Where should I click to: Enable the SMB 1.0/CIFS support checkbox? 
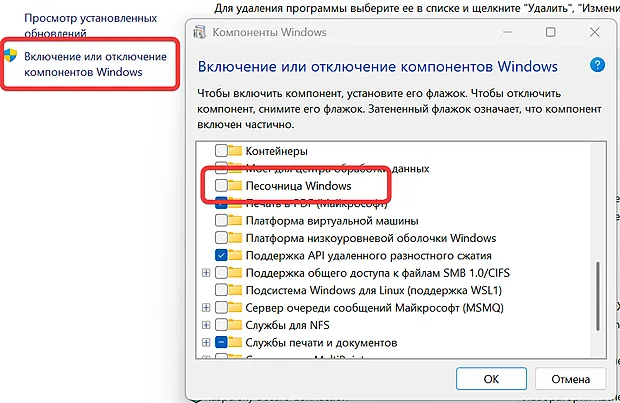tap(221, 272)
